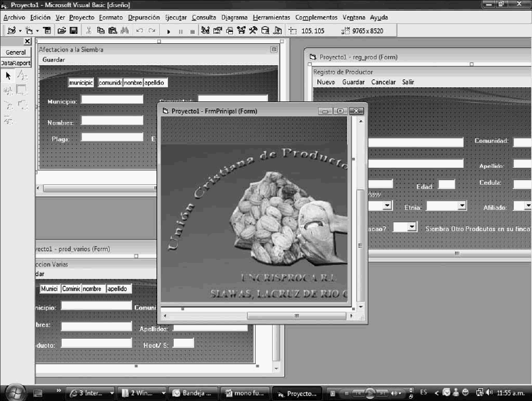Click the Find binoculars icon
Image resolution: width=532 pixels, height=401 pixels.
point(123,31)
